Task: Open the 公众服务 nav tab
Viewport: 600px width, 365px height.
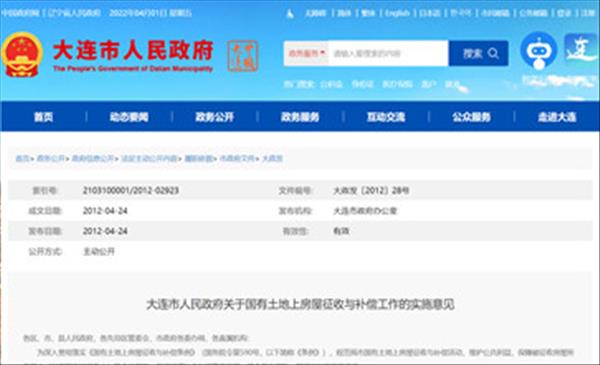Action: [x=471, y=117]
